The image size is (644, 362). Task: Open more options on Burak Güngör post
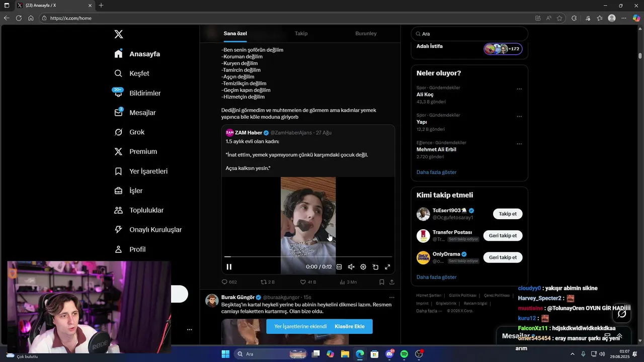(x=392, y=298)
